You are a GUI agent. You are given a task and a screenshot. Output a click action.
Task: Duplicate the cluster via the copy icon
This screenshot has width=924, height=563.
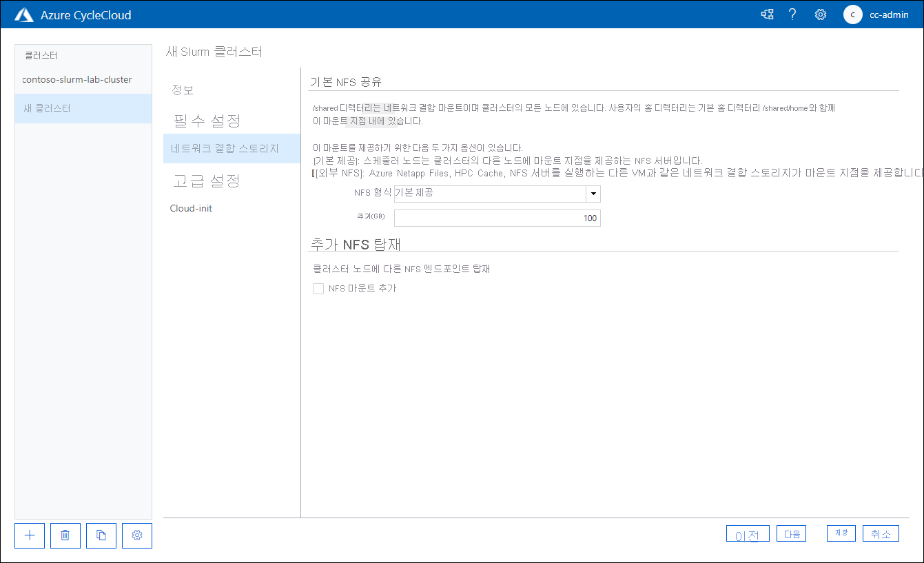tap(101, 535)
